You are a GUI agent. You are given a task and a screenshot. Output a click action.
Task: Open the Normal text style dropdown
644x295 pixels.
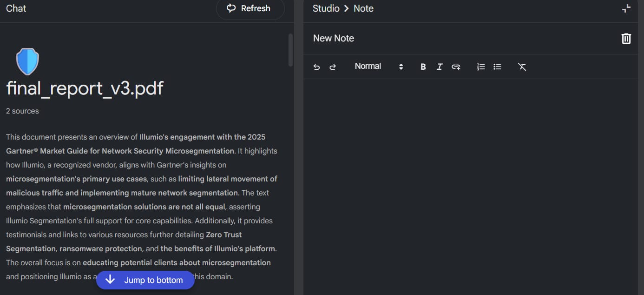[x=379, y=67]
